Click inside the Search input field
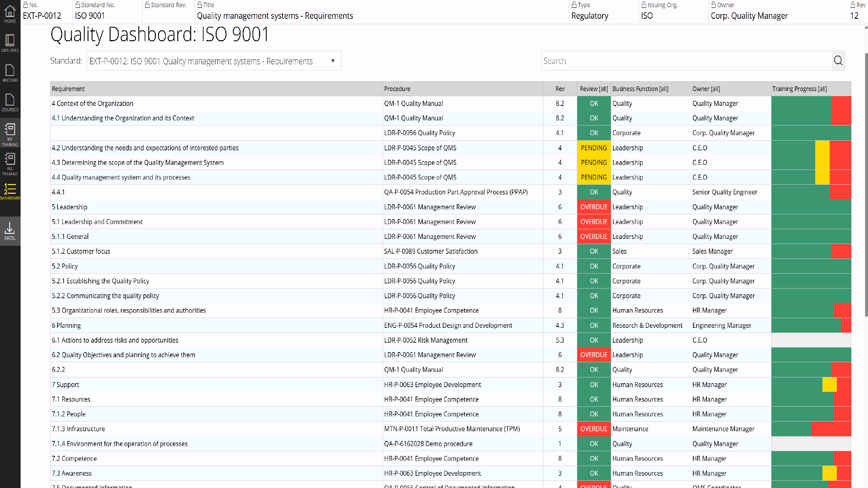 click(686, 61)
